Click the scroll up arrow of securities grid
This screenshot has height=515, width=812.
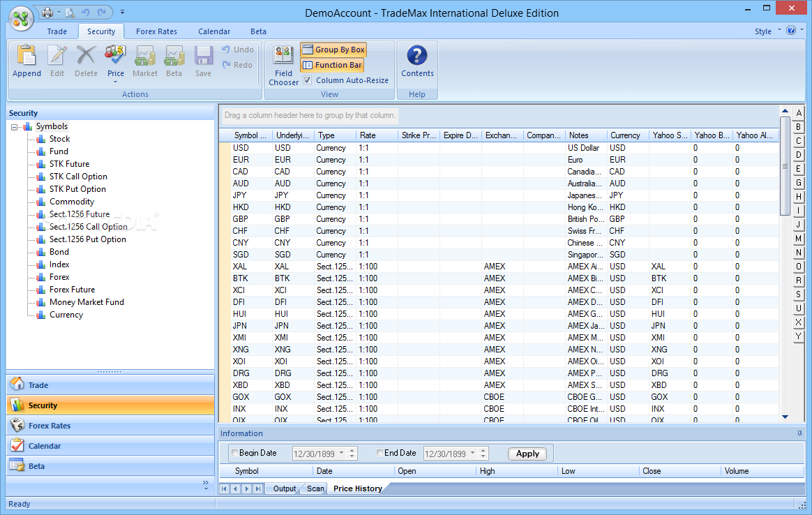pyautogui.click(x=785, y=111)
